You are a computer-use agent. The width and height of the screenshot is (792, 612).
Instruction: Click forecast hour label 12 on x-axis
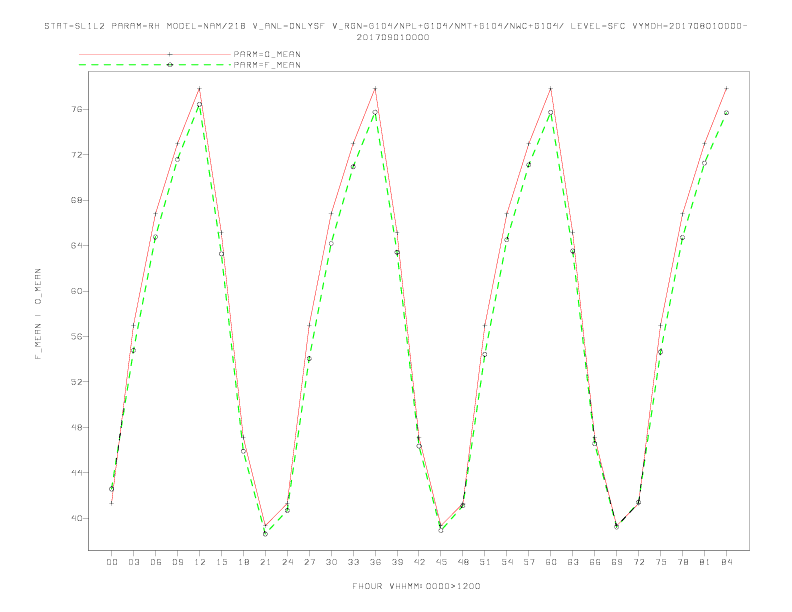click(200, 562)
